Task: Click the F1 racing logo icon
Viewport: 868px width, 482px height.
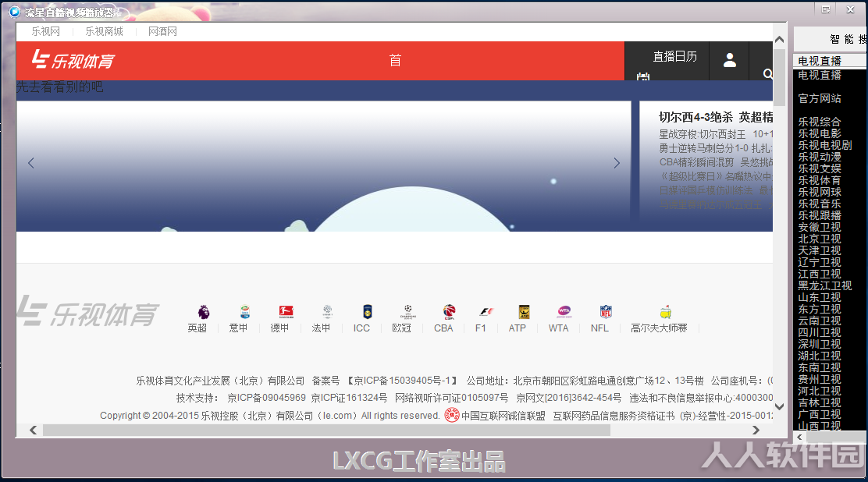Action: click(x=486, y=311)
